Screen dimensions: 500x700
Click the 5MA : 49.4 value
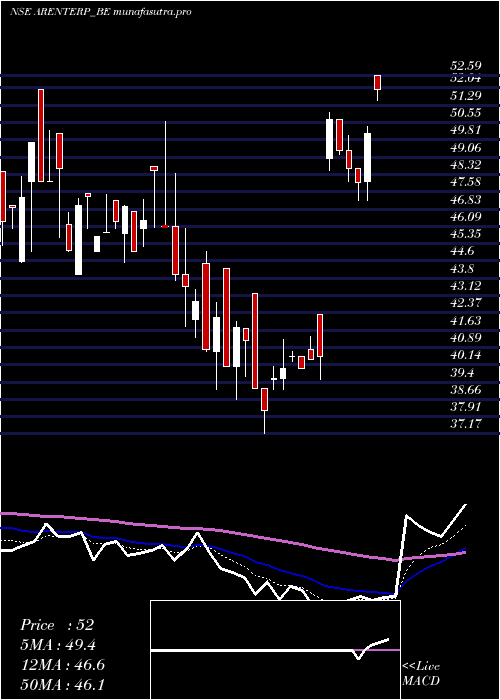[58, 645]
